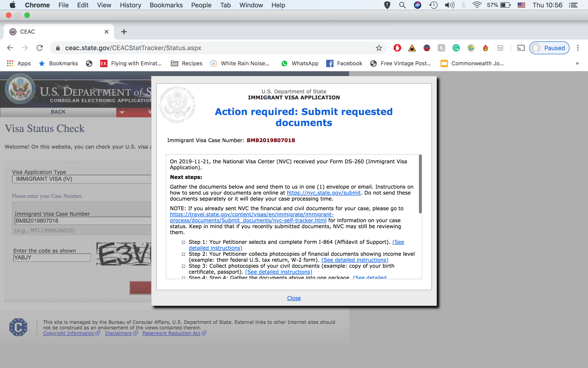The width and height of the screenshot is (588, 368).
Task: Open Step 2 See detailed instructions link
Action: [355, 260]
